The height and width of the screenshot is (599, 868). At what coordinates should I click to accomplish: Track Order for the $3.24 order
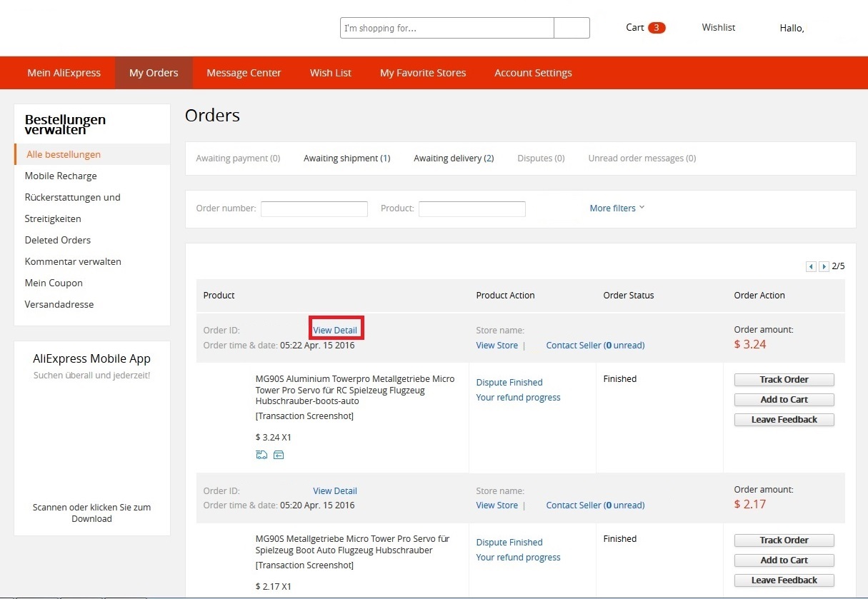[x=784, y=380]
